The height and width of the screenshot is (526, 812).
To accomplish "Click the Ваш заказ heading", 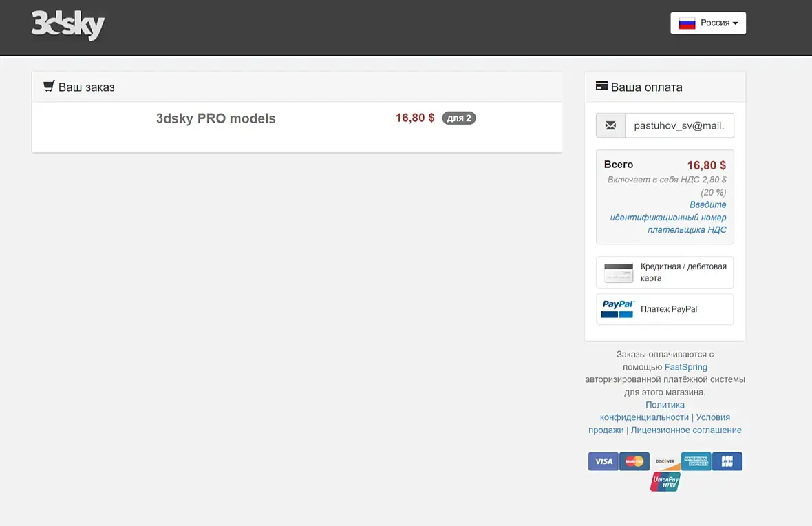I will pyautogui.click(x=87, y=87).
